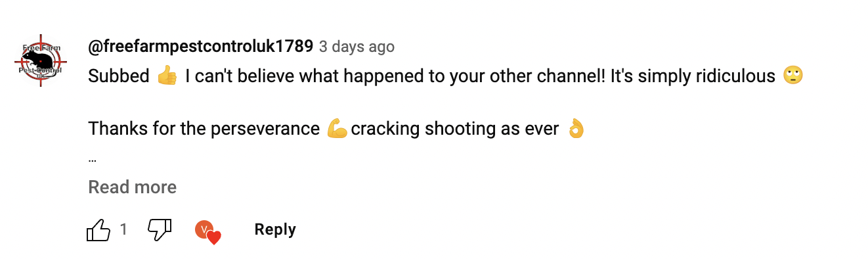Screen dimensions: 868x259
Task: Open the @freefarmpestcontroluk1789 channel link
Action: pos(200,47)
